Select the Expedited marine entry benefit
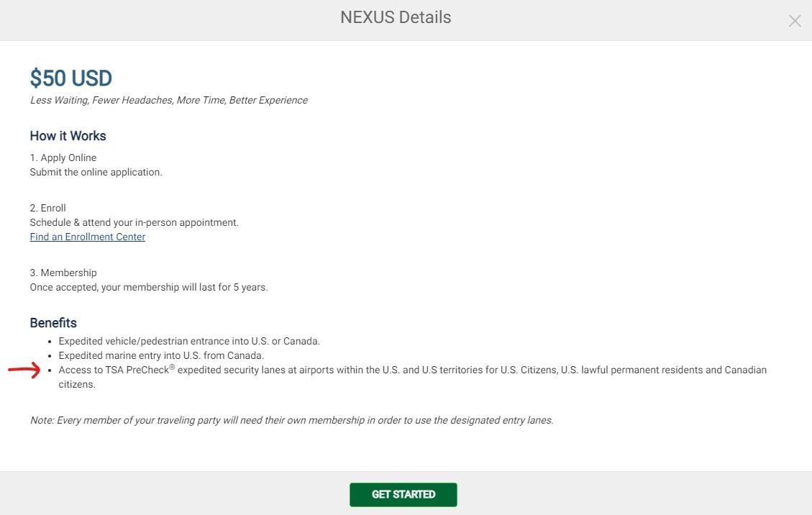 point(161,355)
